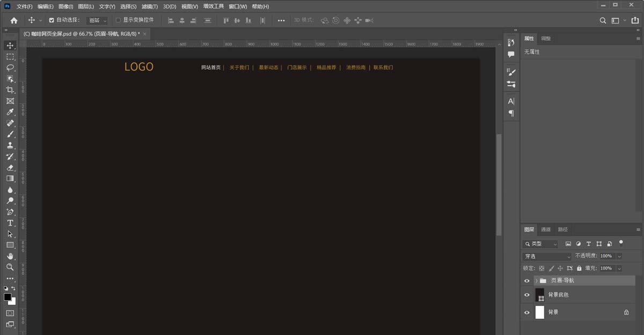Select the Gradient tool

10,178
